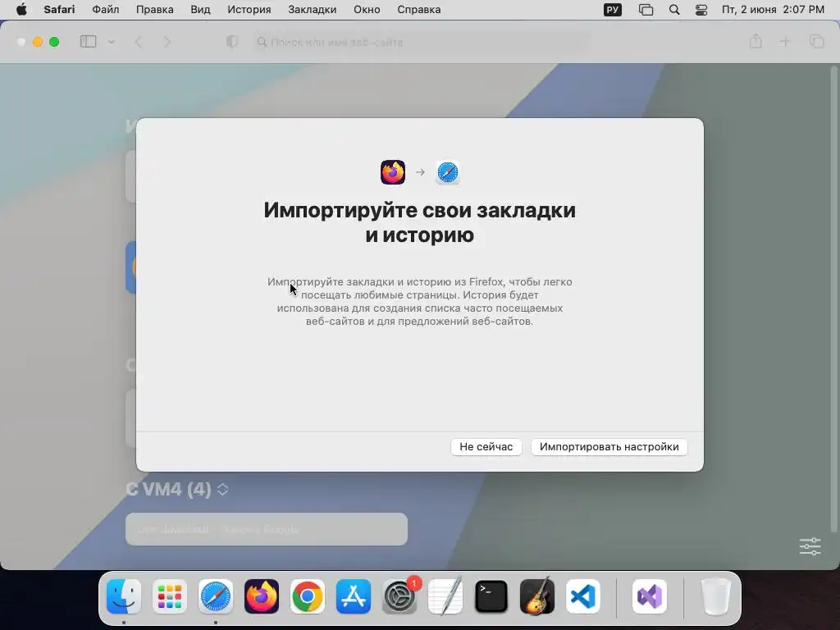Open the Файл menu
Image resolution: width=840 pixels, height=630 pixels.
pyautogui.click(x=106, y=10)
